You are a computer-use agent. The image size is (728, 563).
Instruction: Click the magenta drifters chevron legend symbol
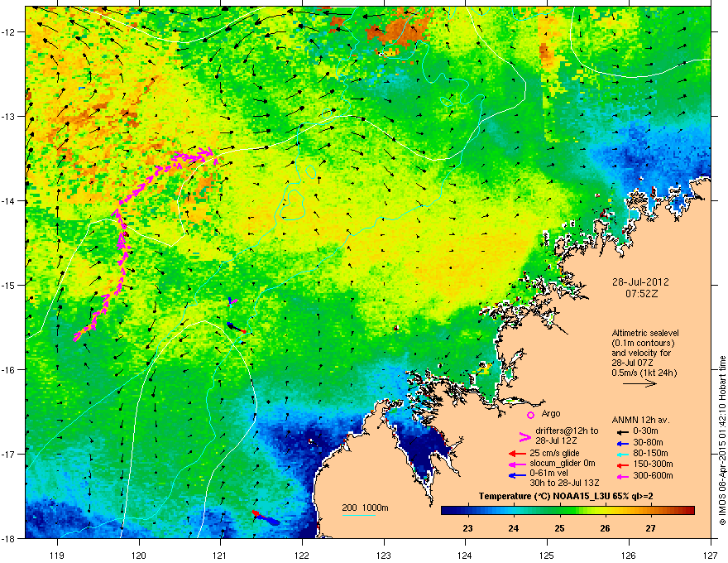point(524,436)
